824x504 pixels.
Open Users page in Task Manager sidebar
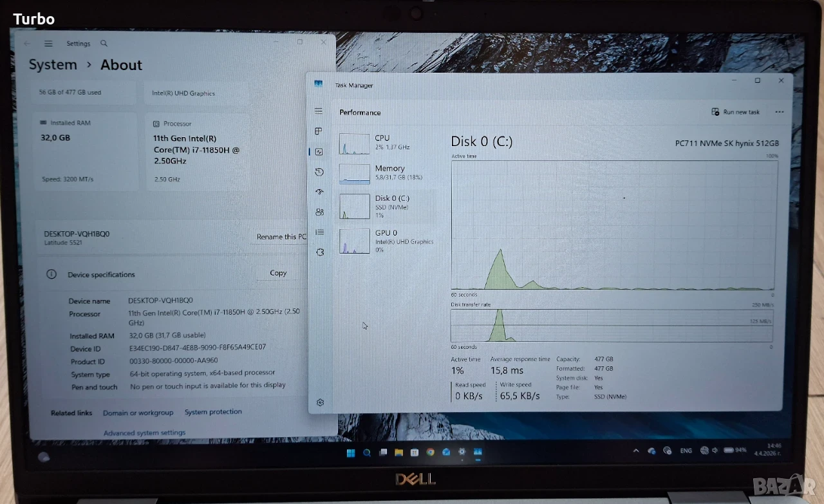point(320,212)
